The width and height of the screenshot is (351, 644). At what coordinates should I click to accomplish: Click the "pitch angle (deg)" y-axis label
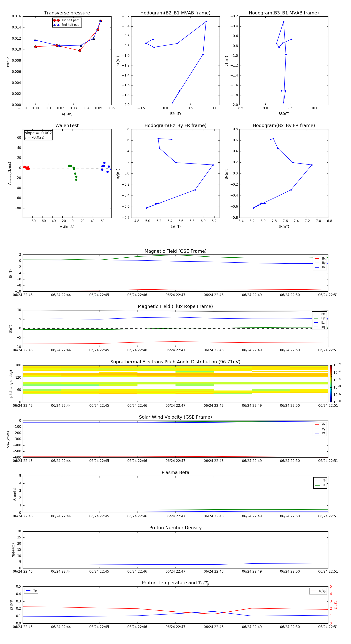11,384
